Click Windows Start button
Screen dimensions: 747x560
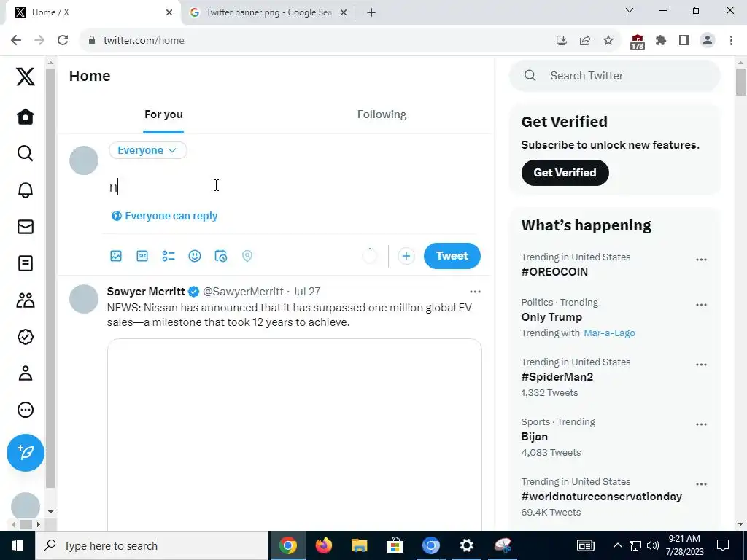click(18, 545)
